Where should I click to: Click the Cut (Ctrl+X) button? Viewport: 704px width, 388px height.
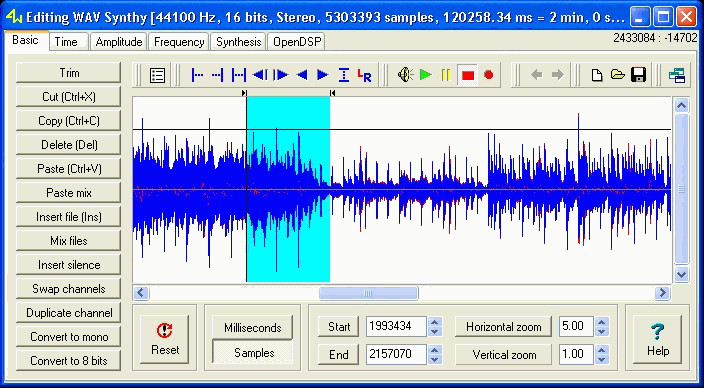point(69,97)
